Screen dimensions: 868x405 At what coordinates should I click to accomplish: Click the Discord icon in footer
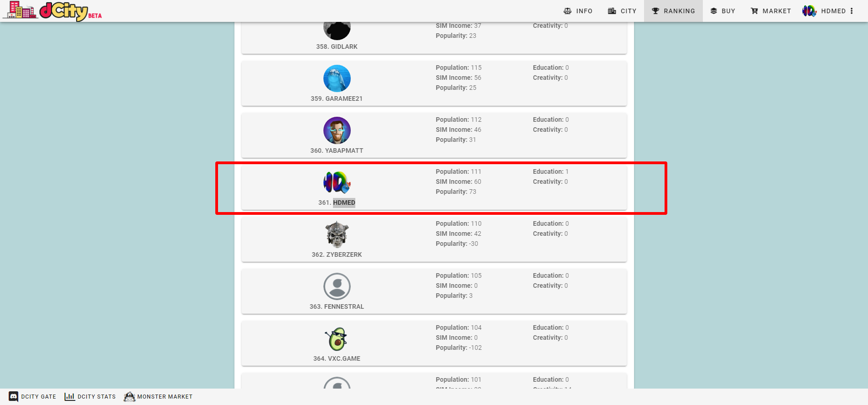14,397
